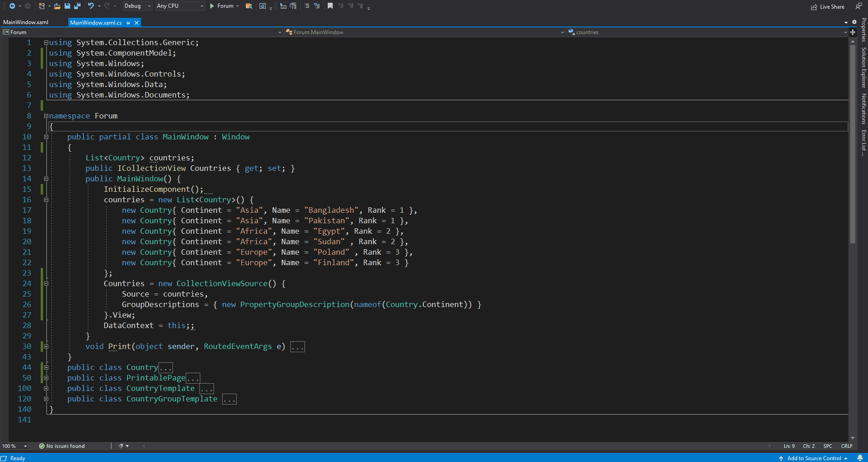Click the Previous Bookmark icon

[341, 6]
